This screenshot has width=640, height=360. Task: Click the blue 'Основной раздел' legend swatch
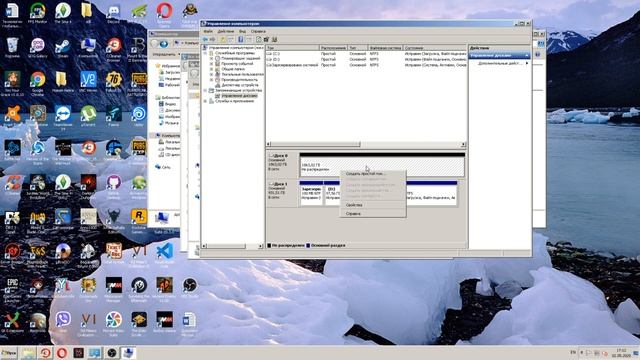(x=308, y=245)
